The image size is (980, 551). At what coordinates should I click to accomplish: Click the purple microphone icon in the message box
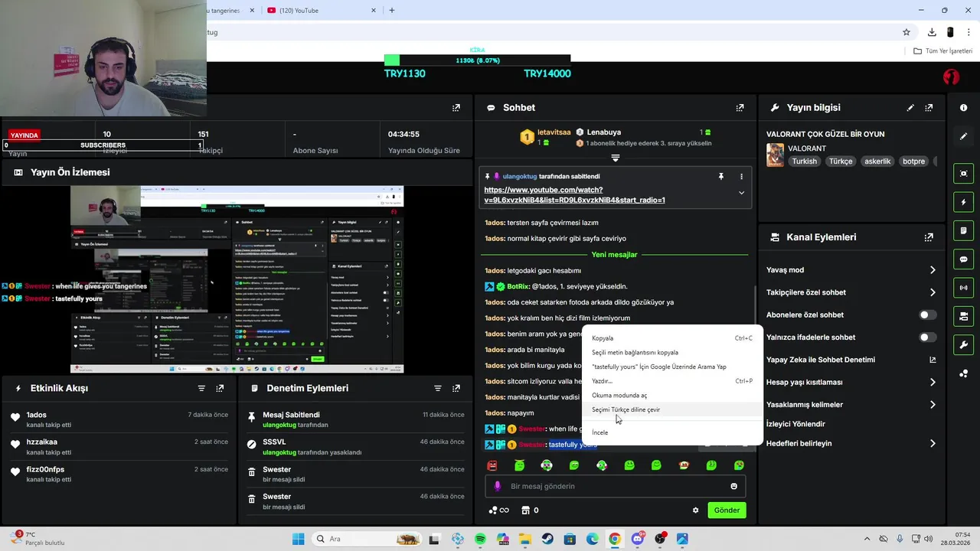(x=497, y=486)
